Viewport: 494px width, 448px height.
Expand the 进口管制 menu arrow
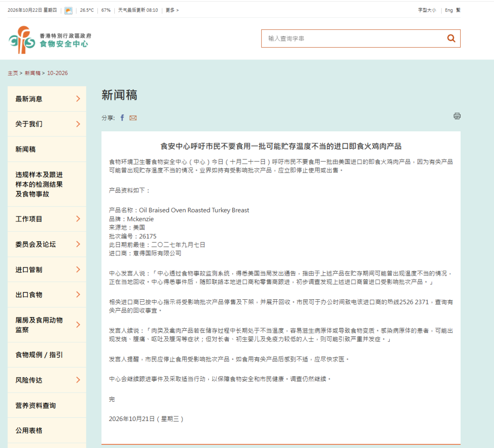[x=78, y=269]
